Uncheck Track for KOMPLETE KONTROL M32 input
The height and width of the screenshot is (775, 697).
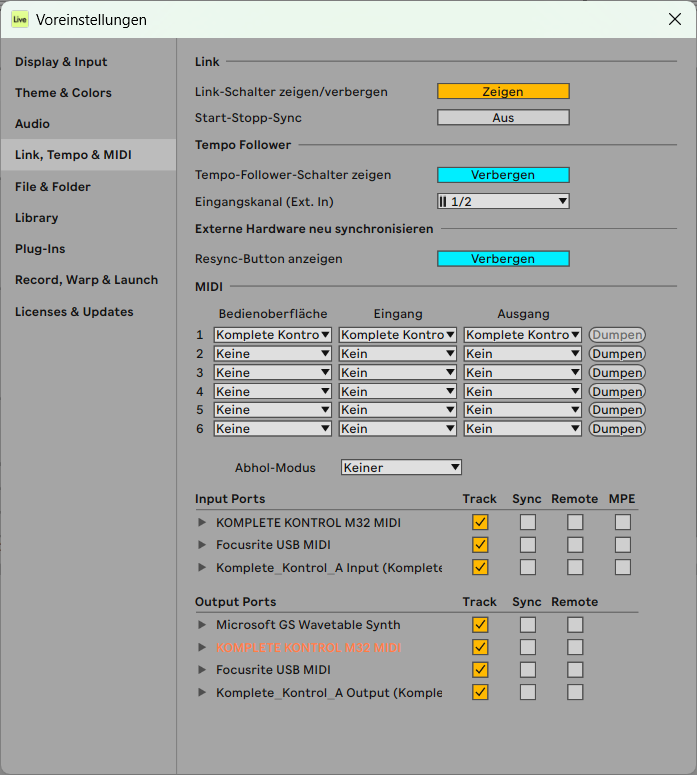[x=480, y=522]
